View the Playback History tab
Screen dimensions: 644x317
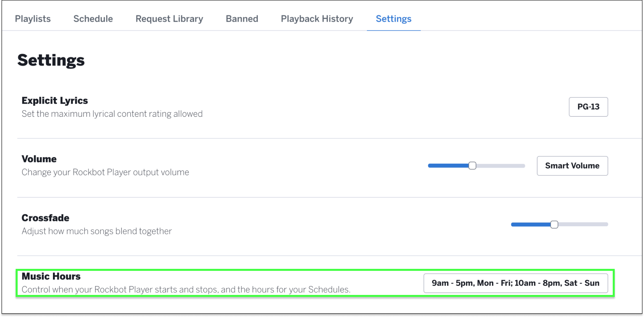317,19
